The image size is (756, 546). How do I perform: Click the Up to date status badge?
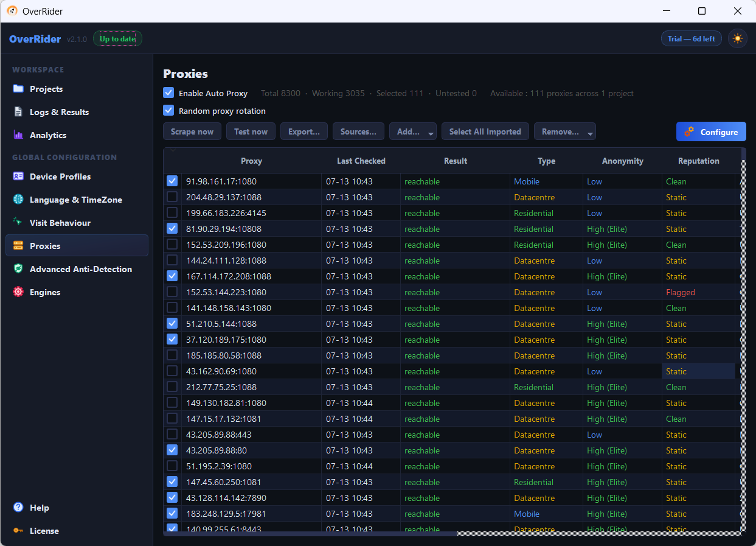coord(117,39)
